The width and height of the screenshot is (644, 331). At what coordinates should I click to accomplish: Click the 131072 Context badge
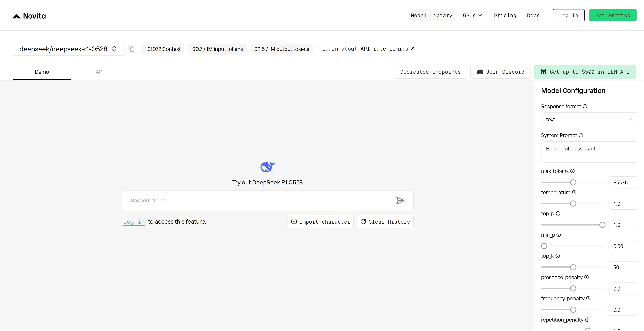point(163,49)
